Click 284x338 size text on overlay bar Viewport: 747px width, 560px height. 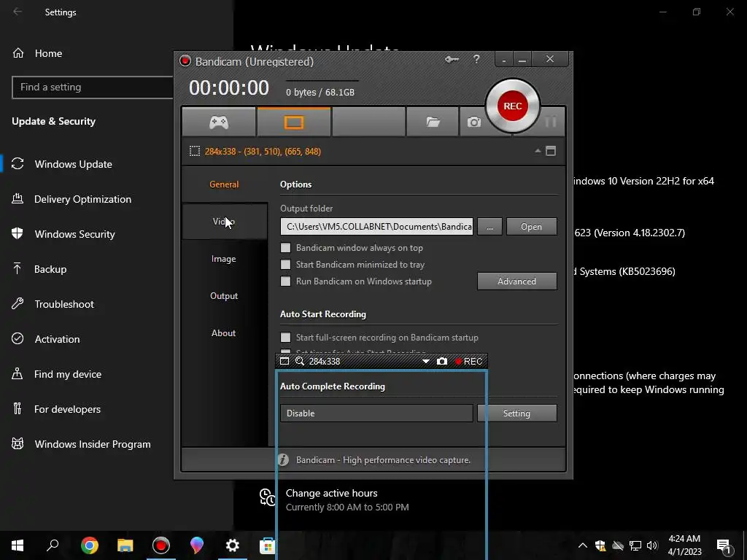325,362
